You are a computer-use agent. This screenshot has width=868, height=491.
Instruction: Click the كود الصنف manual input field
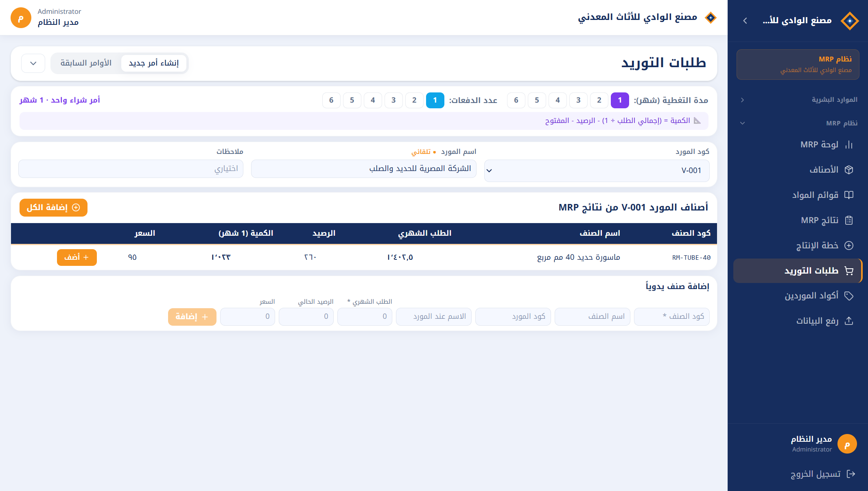672,317
